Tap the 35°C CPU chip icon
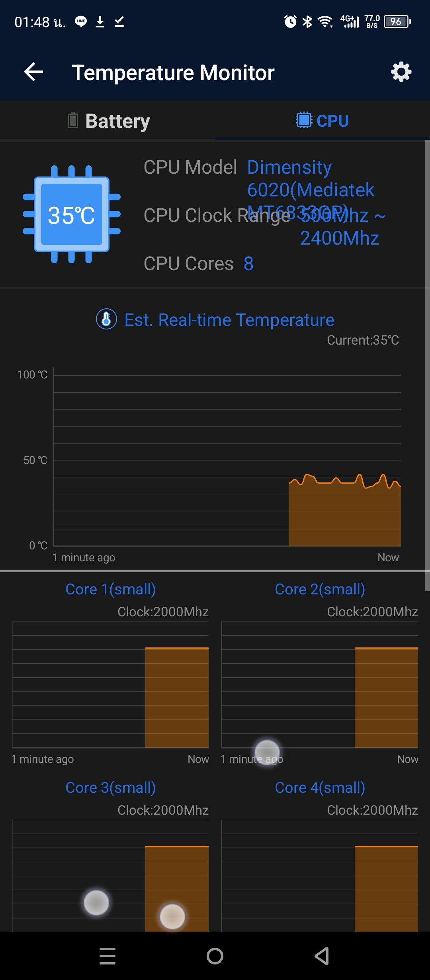The image size is (430, 980). [72, 214]
